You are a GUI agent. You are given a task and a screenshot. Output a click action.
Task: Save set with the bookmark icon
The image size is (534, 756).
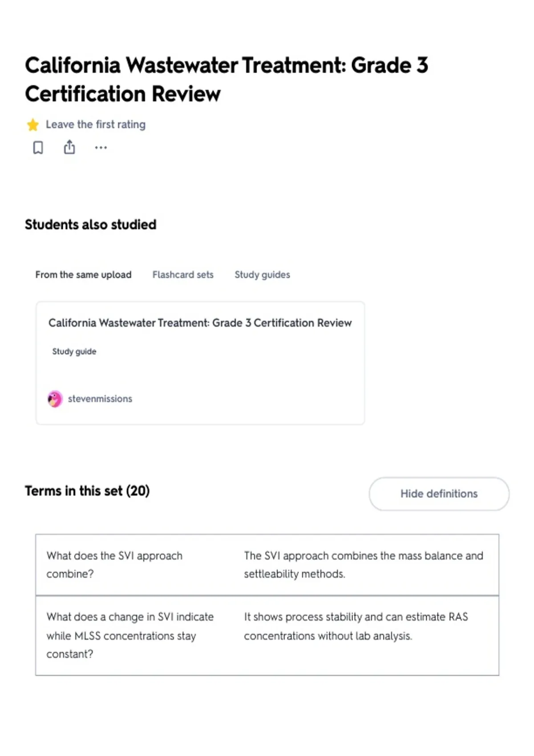[38, 147]
